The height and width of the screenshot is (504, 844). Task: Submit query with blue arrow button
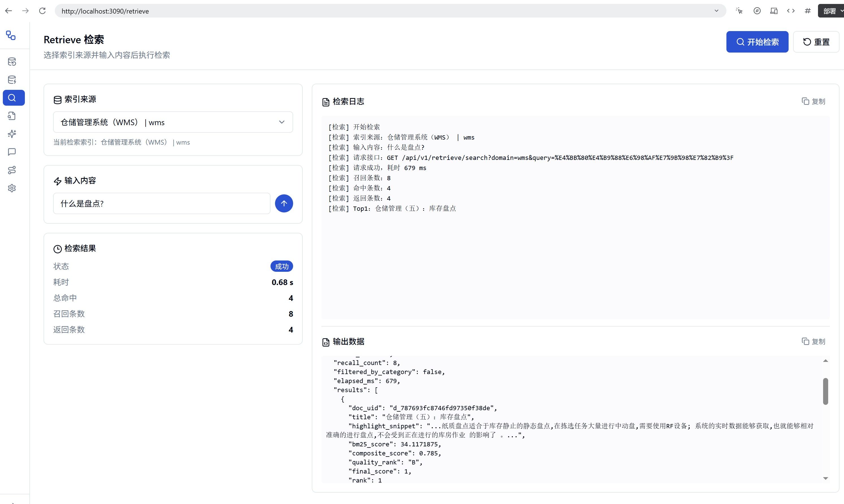pyautogui.click(x=284, y=203)
